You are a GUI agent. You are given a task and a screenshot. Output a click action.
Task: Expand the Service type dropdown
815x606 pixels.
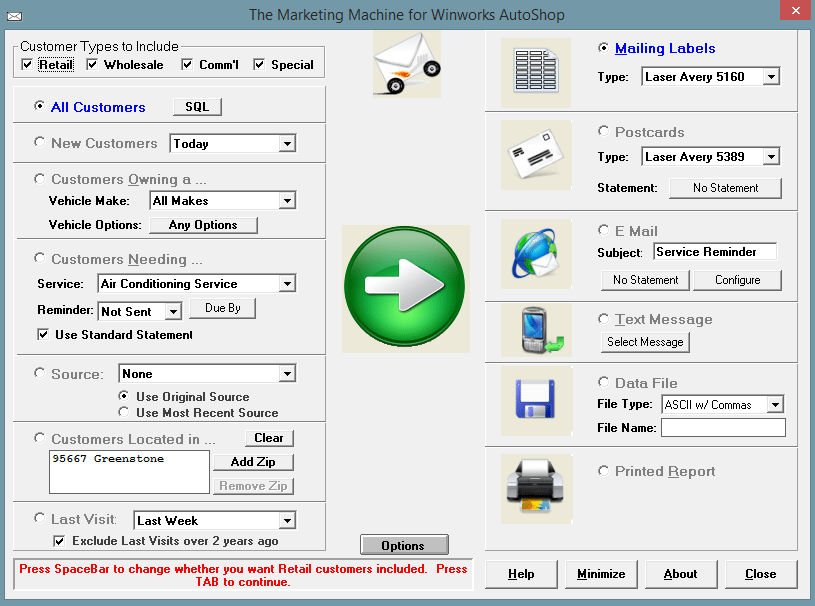[287, 284]
